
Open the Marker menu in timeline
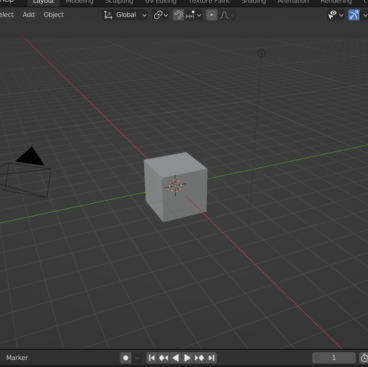(17, 358)
